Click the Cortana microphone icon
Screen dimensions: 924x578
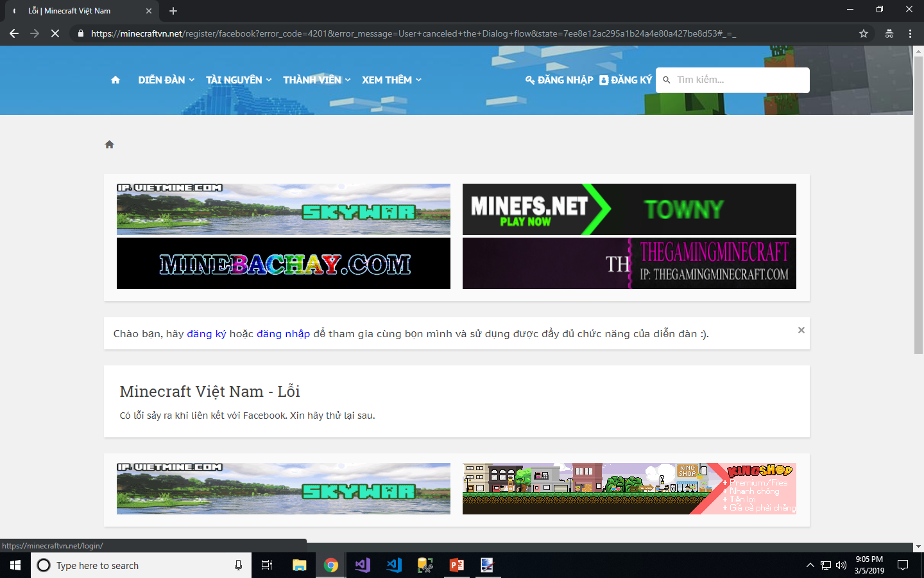point(238,565)
